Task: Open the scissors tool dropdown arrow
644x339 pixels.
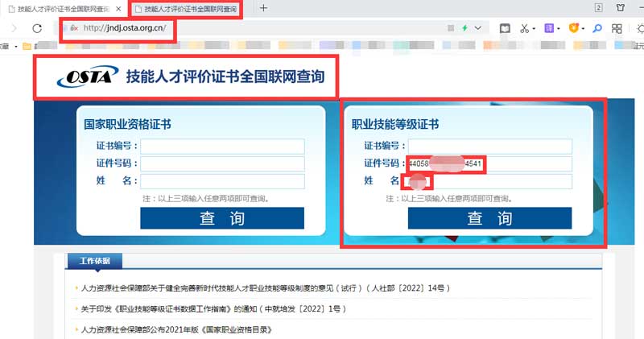Action: tap(535, 28)
